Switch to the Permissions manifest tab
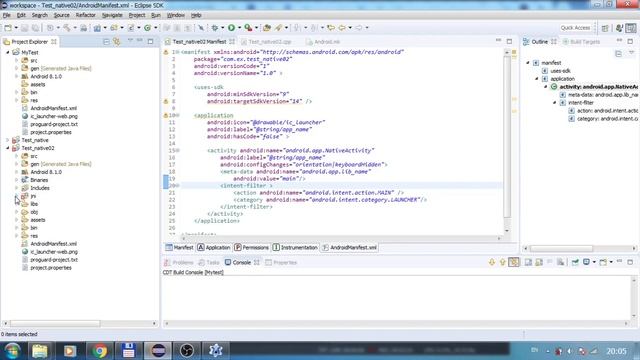The image size is (640, 360). coord(251,247)
